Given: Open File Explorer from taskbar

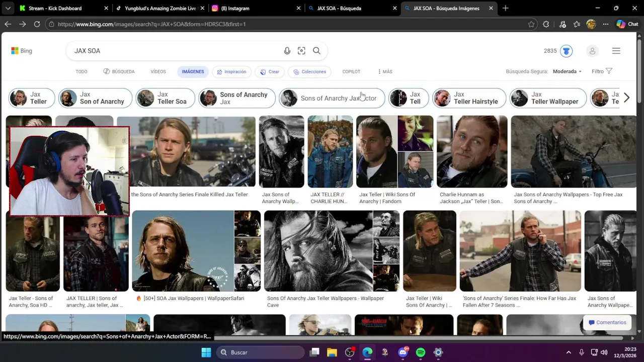Looking at the screenshot, I should point(332,352).
